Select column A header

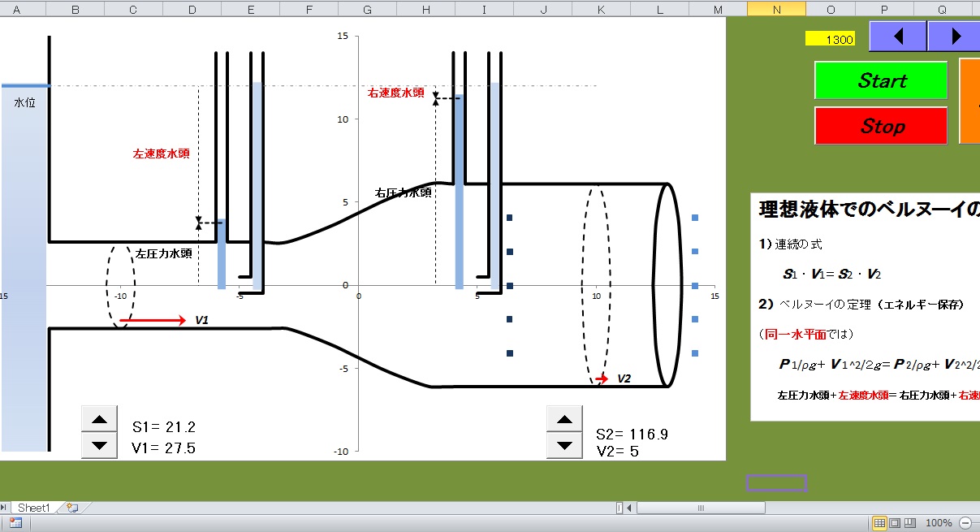point(17,9)
